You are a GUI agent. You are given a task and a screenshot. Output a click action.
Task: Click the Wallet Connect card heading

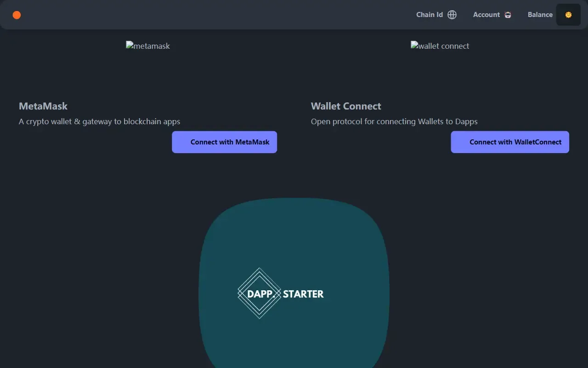click(346, 106)
